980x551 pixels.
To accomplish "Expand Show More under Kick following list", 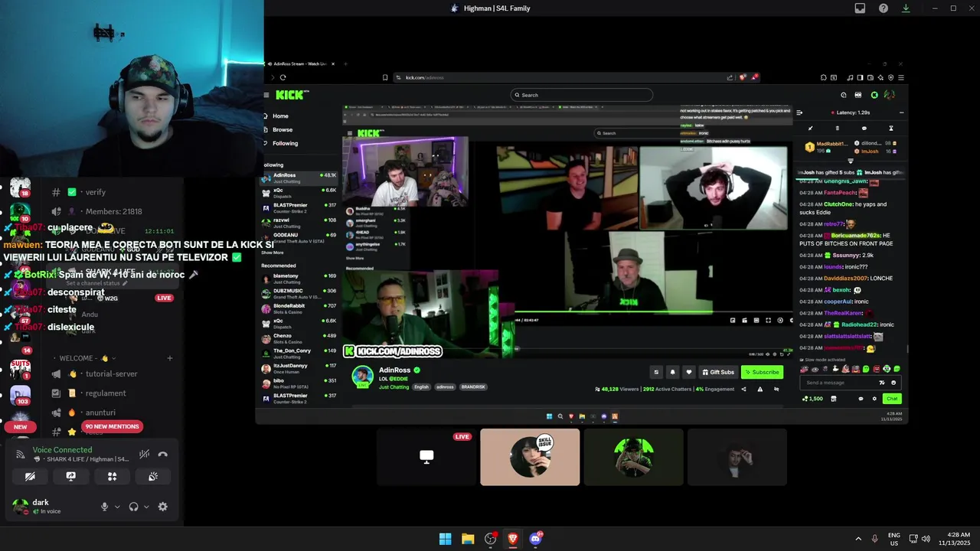I will (x=273, y=253).
